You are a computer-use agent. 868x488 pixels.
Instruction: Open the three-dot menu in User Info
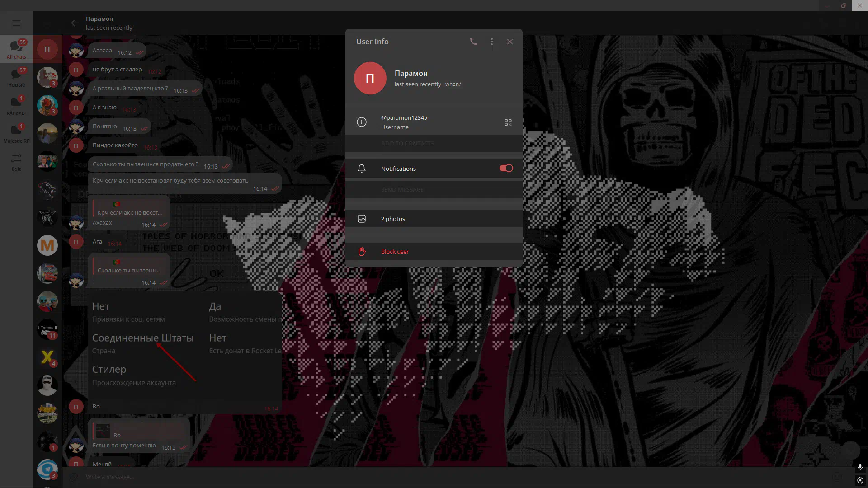click(492, 42)
